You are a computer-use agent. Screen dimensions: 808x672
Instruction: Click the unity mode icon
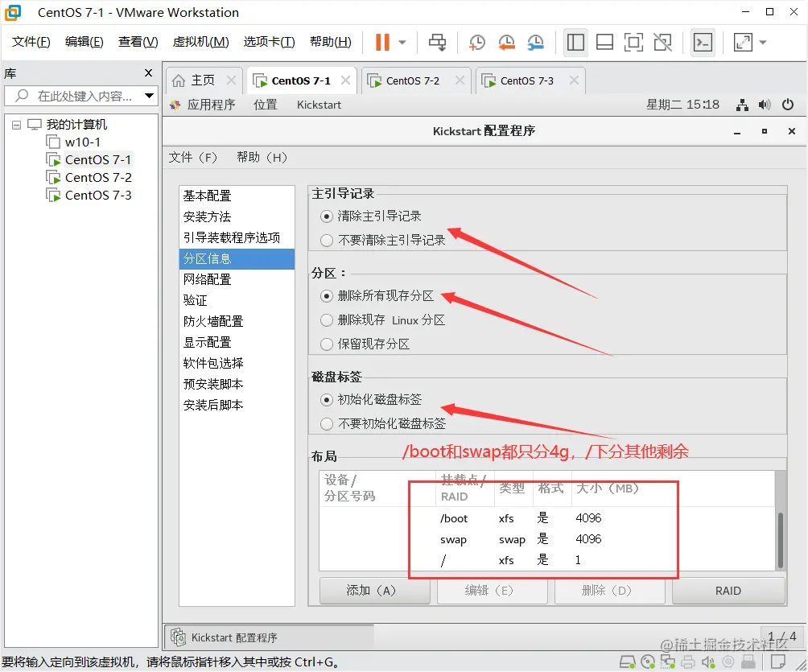tap(662, 43)
